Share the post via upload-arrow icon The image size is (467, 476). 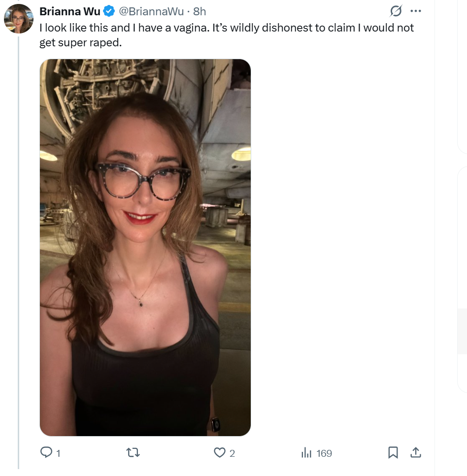[x=416, y=452]
